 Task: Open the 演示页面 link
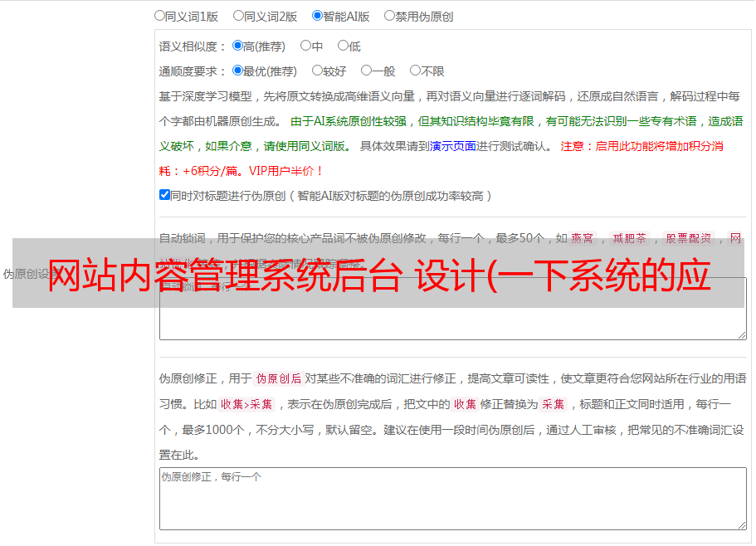[453, 146]
